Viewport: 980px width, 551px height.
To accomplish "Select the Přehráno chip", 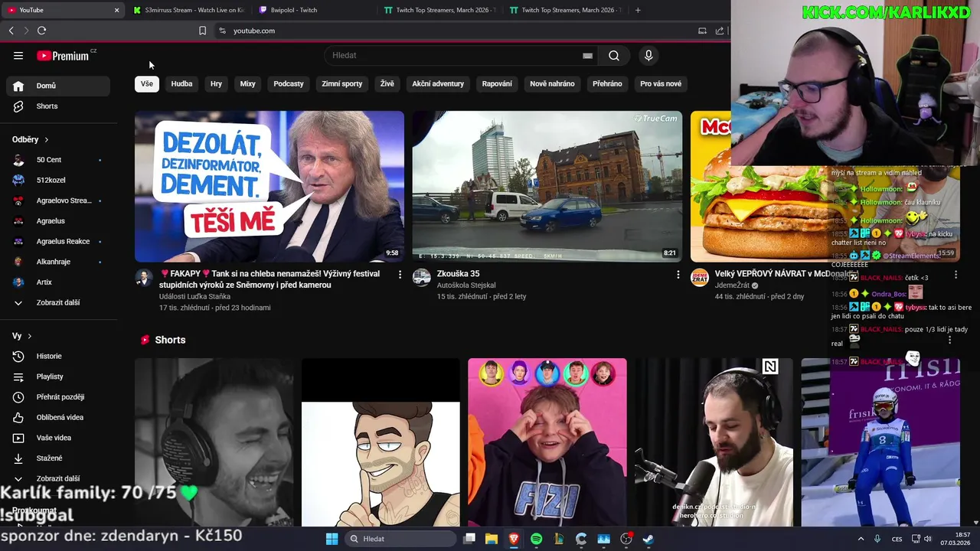I will click(607, 84).
